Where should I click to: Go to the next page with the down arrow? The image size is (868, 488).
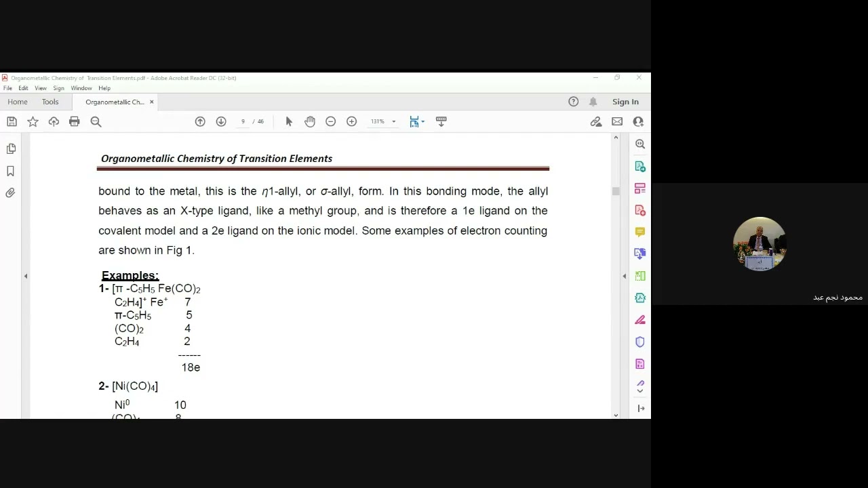tap(221, 121)
